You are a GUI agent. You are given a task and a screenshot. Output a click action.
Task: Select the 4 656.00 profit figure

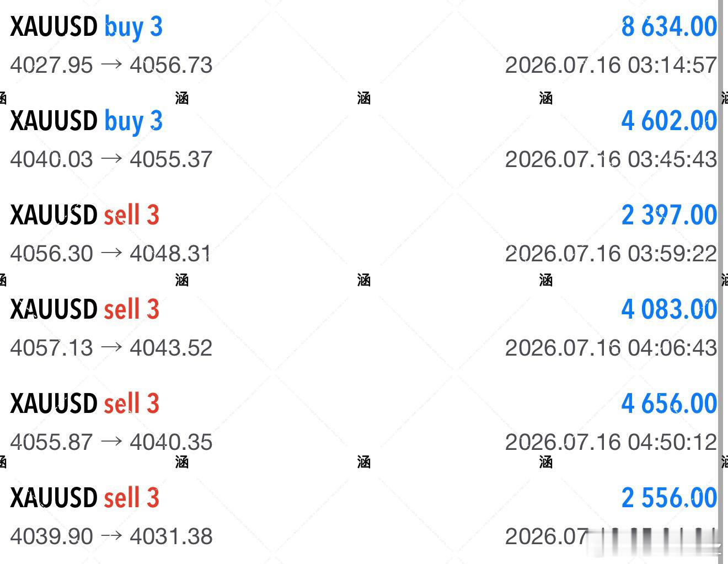pyautogui.click(x=669, y=404)
